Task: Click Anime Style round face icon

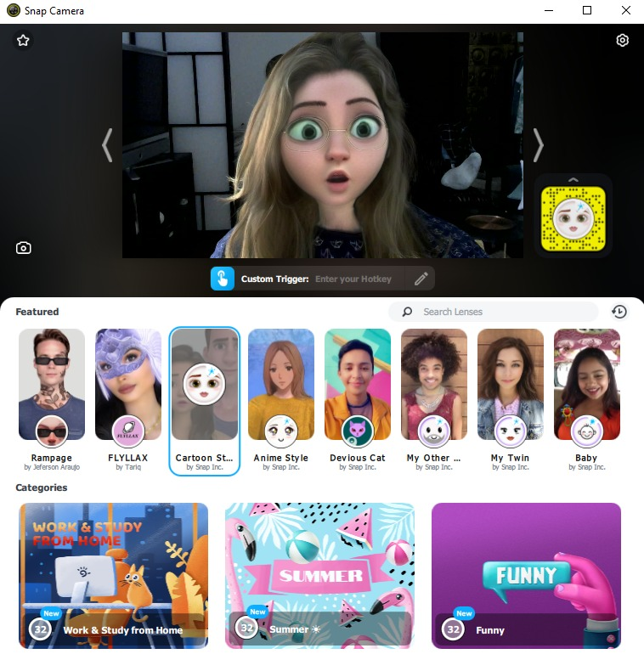Action: click(x=281, y=431)
